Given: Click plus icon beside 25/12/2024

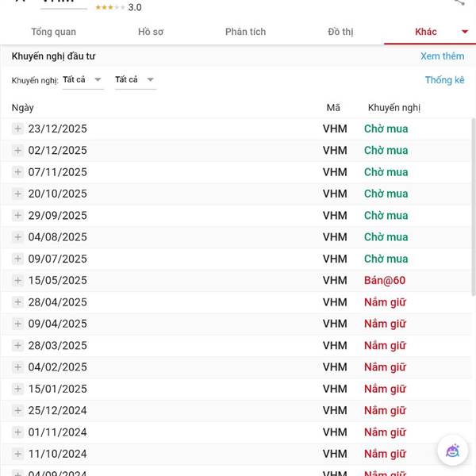Looking at the screenshot, I should (x=18, y=410).
